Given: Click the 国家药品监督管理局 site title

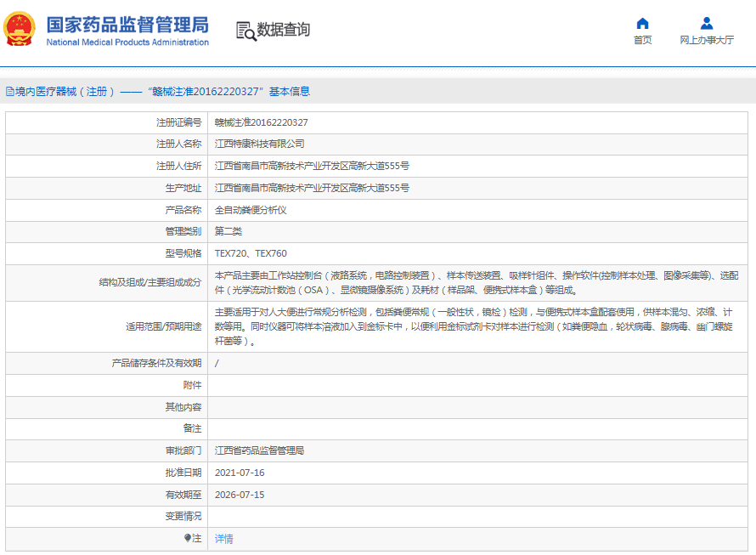Looking at the screenshot, I should click(127, 24).
